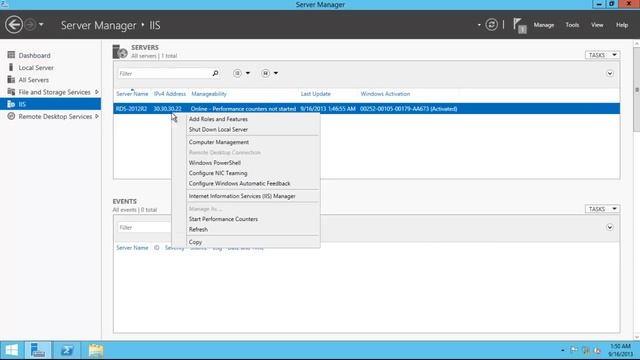Click the Local Server icon
This screenshot has height=360, width=640.
tap(11, 67)
